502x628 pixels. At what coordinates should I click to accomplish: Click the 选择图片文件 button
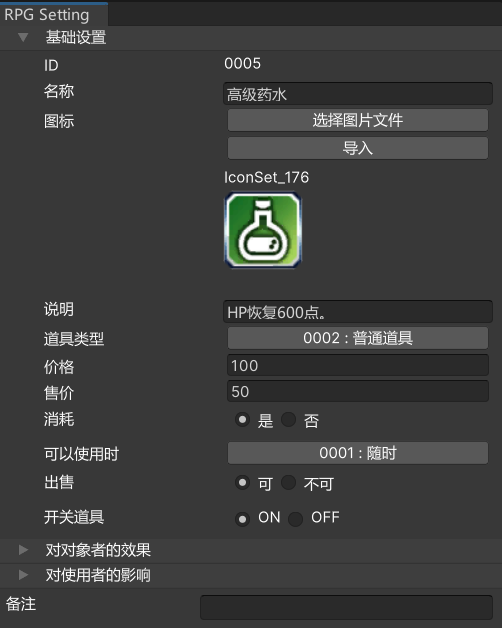coord(358,120)
